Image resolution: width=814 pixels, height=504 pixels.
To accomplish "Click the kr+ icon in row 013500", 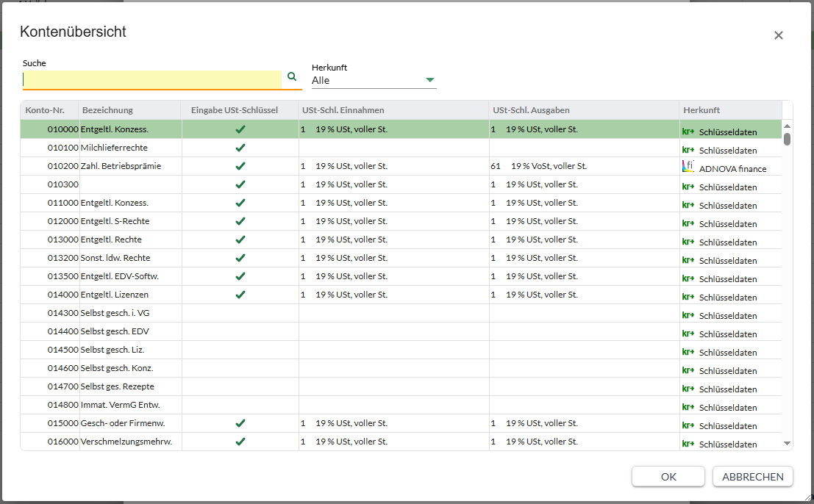I will click(x=688, y=278).
